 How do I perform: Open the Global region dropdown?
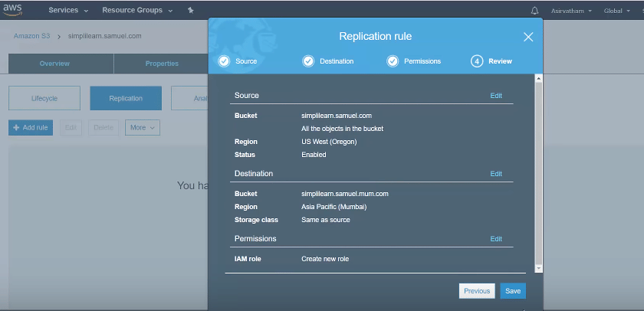pyautogui.click(x=616, y=11)
